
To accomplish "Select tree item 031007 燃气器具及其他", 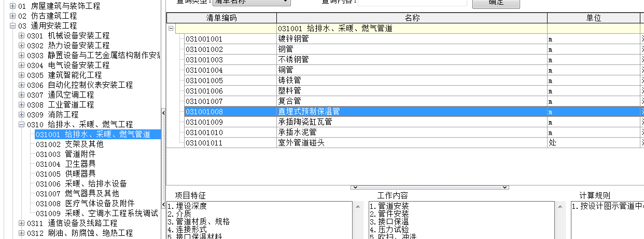I will [x=77, y=194].
